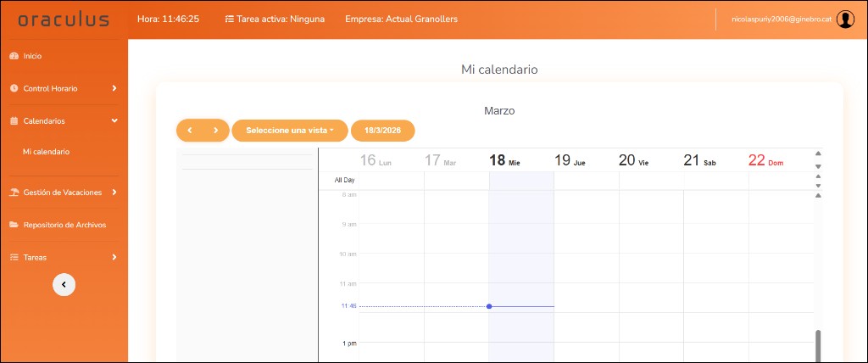Select the 17 Mar day header

441,160
